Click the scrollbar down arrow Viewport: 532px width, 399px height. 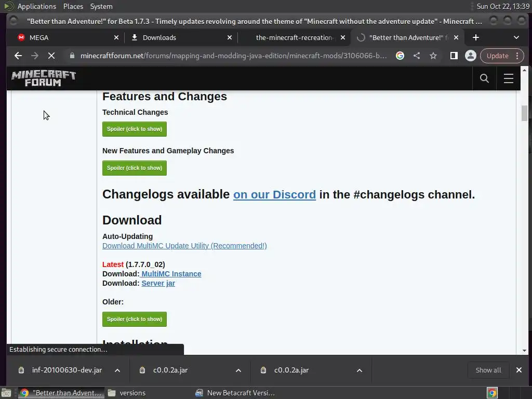pos(525,351)
